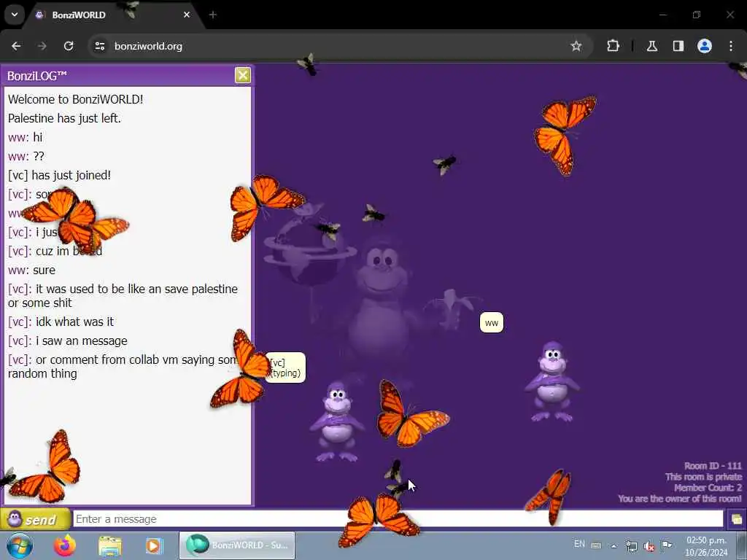
Task: Open the chat log icon beside message box
Action: (737, 519)
